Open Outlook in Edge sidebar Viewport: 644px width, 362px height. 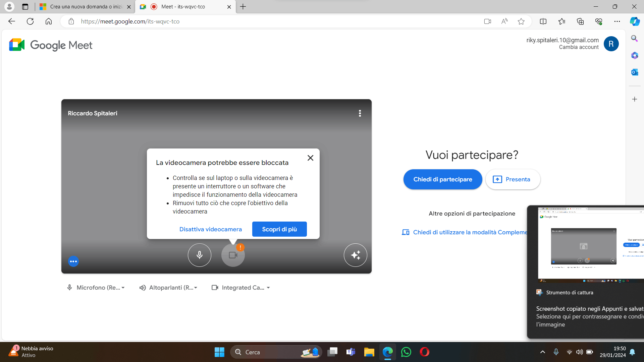[634, 72]
